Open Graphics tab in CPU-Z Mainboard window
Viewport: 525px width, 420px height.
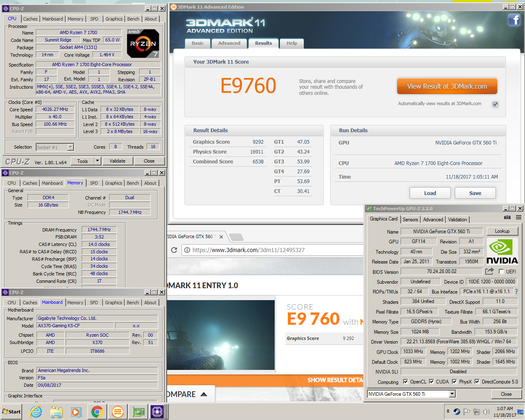pyautogui.click(x=114, y=303)
